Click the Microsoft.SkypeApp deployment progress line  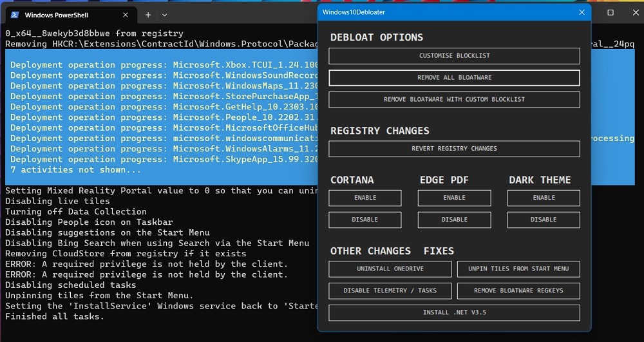click(164, 159)
